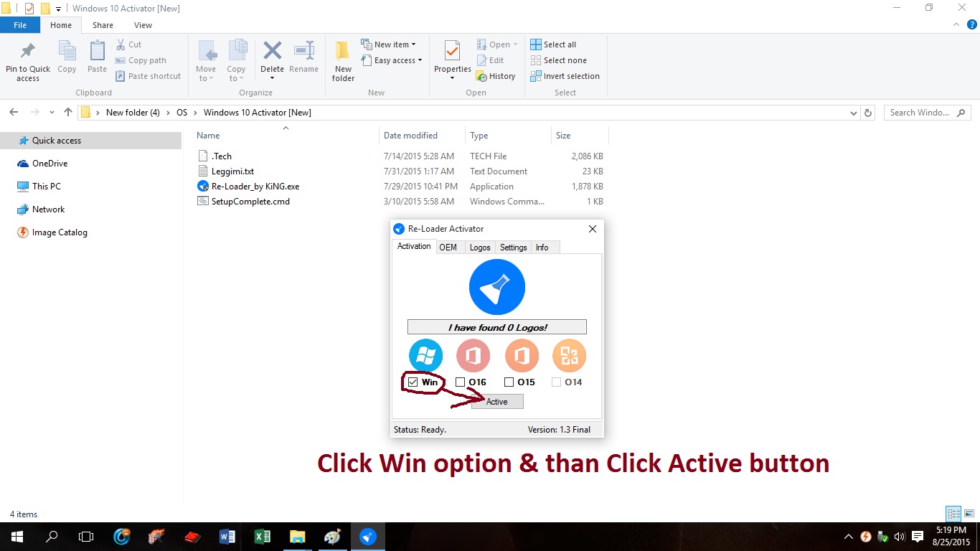Click the O16 Office icon in Re-Loader
Image resolution: width=980 pixels, height=551 pixels.
point(473,355)
